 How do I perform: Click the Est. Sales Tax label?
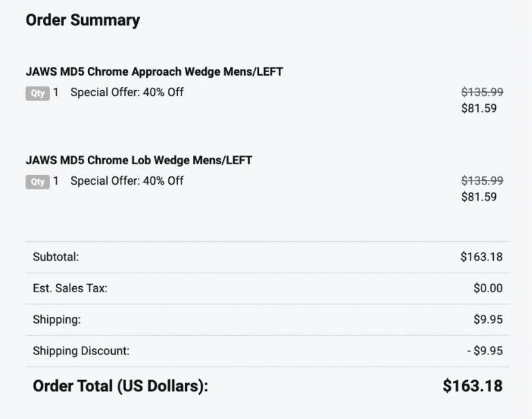point(70,288)
